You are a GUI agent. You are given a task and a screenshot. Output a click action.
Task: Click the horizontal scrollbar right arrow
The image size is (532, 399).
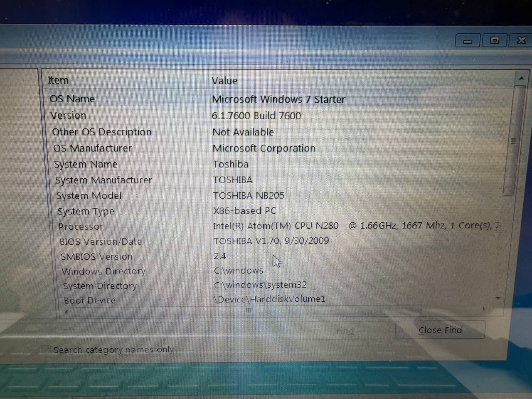pyautogui.click(x=483, y=309)
